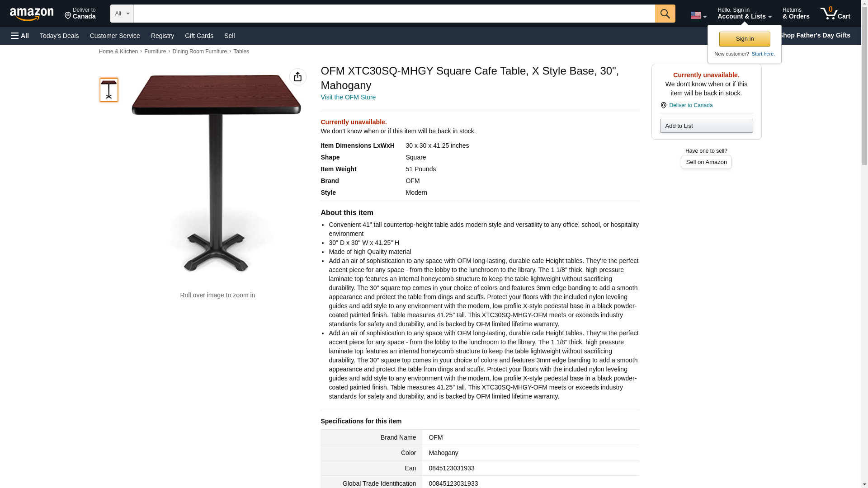Click the Start here new customer link
Viewport: 868px width, 488px height.
[x=763, y=54]
